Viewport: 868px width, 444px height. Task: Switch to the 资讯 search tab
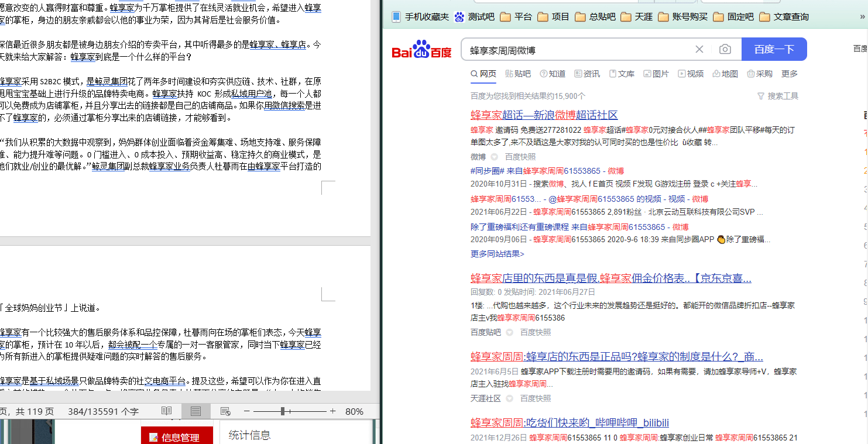pos(587,74)
